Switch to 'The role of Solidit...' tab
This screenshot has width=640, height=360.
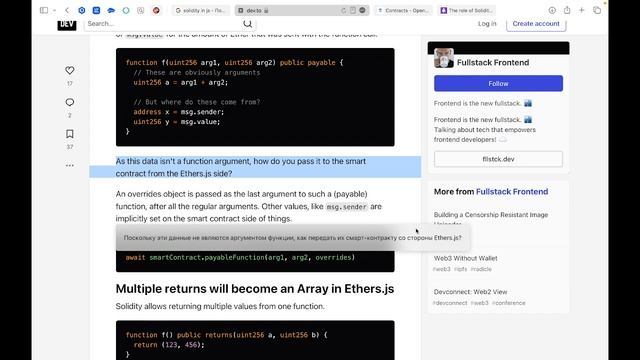(x=467, y=10)
